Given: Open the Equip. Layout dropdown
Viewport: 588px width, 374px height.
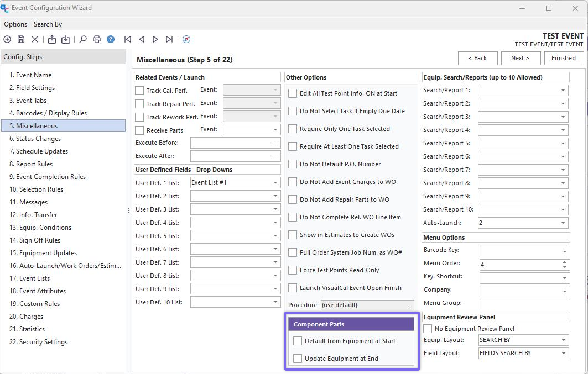Looking at the screenshot, I should tap(563, 340).
